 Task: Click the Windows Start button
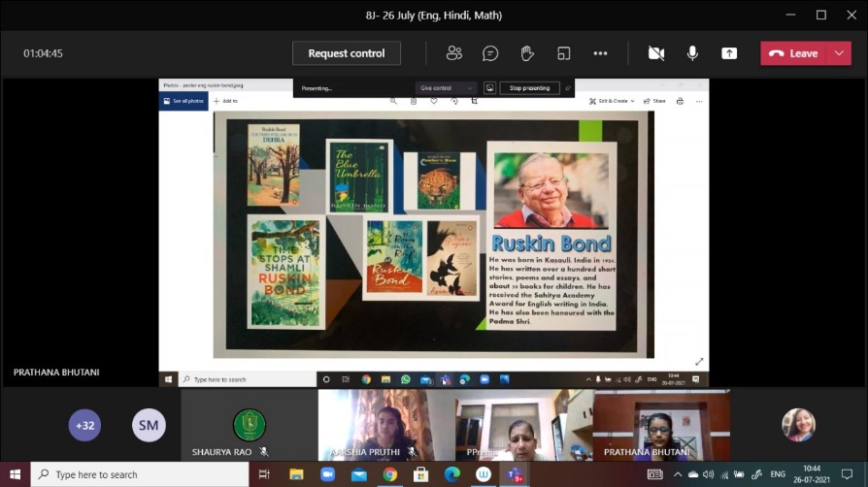click(x=15, y=474)
